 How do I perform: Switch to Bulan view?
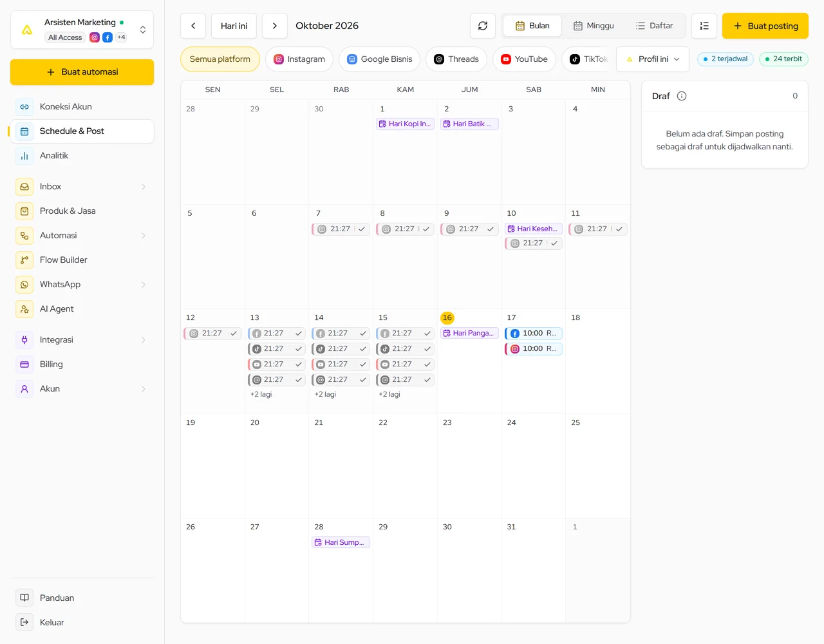pos(532,26)
